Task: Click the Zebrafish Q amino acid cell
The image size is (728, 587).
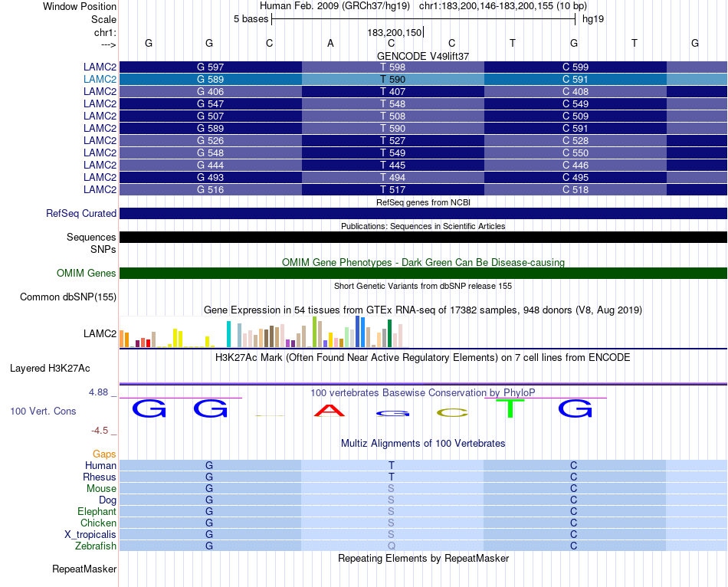Action: pyautogui.click(x=392, y=546)
